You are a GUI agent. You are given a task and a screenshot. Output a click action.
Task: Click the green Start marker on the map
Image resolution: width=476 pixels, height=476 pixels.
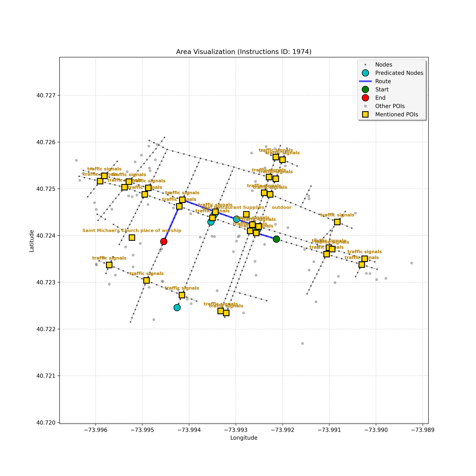(x=276, y=239)
